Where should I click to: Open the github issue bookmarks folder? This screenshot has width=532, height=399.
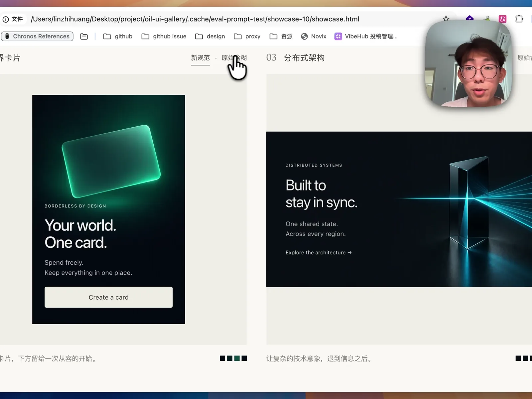(x=164, y=36)
